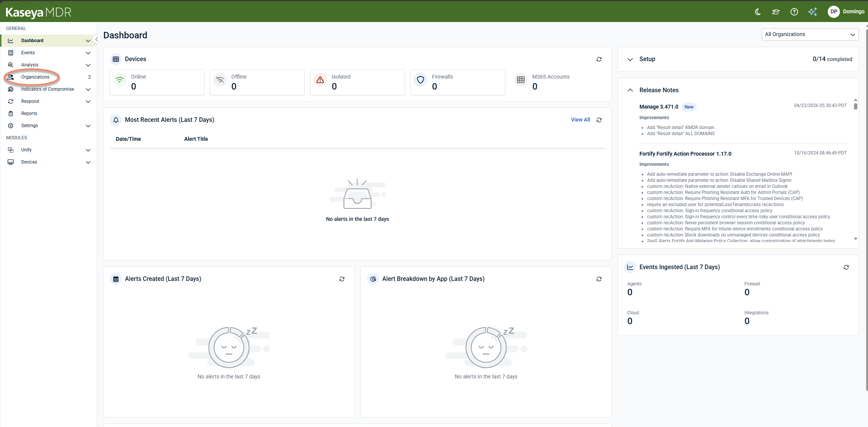868x427 pixels.
Task: Click the Reports clipboard icon
Action: tap(11, 113)
